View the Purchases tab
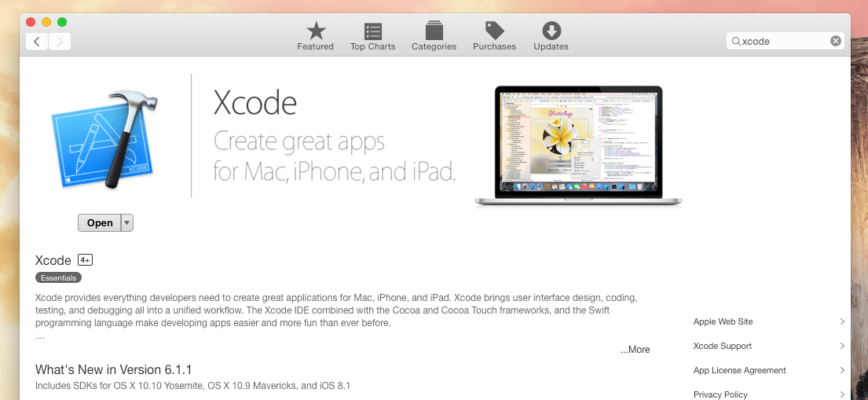868x400 pixels. [x=494, y=37]
